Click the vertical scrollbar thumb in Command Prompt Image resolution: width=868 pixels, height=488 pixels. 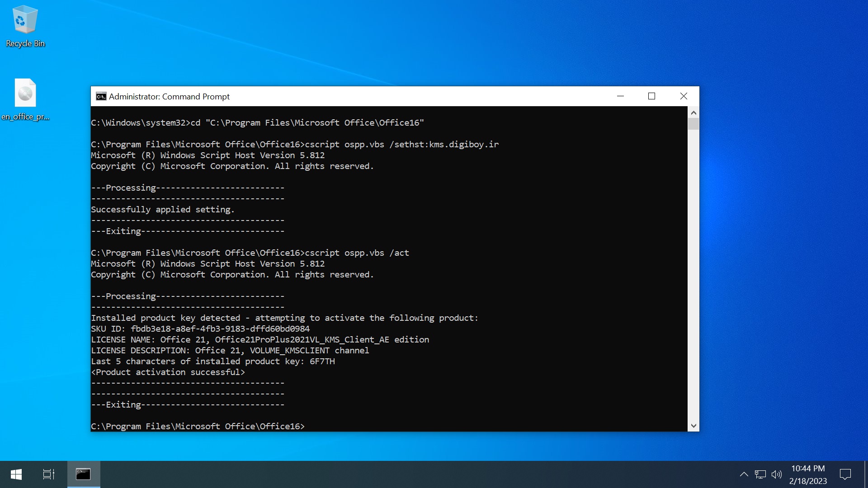[693, 124]
